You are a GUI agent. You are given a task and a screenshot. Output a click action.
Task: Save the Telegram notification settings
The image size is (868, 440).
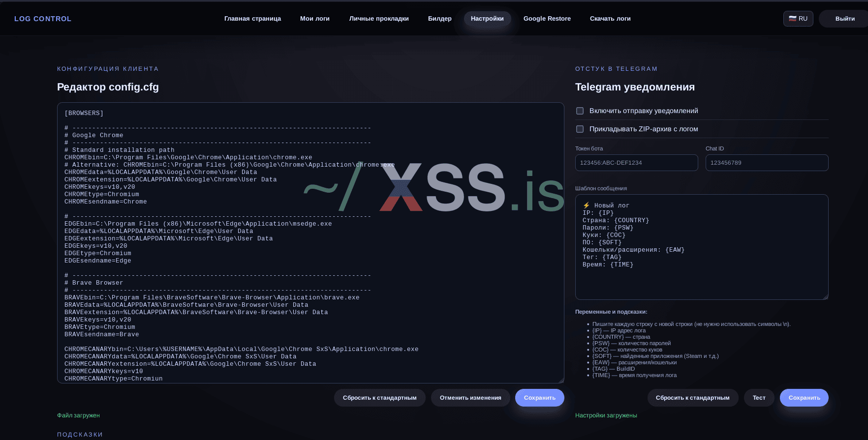pos(804,398)
